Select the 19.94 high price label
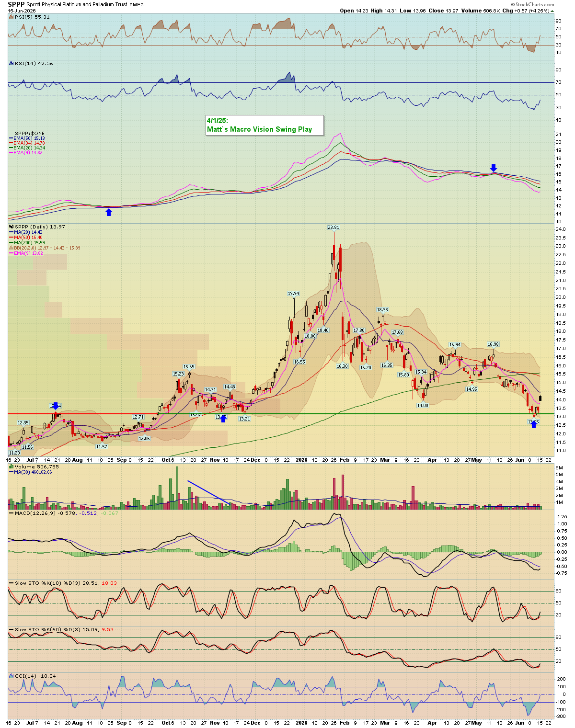The height and width of the screenshot is (728, 575). [x=293, y=293]
